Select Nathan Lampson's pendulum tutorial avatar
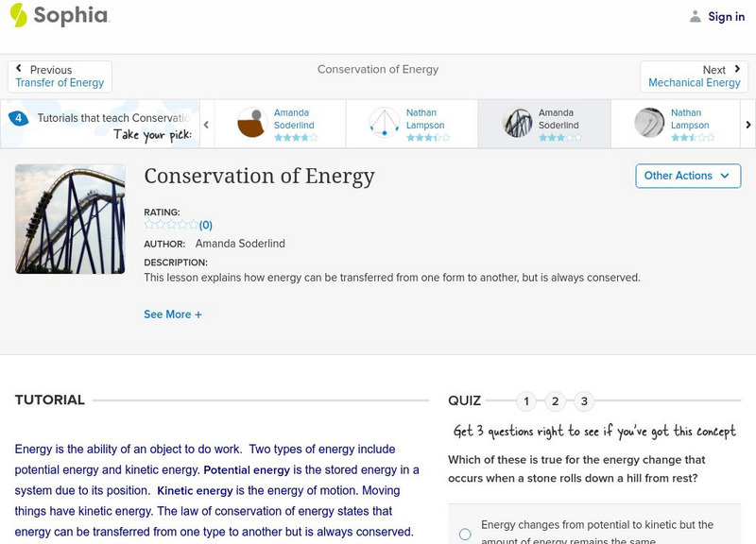The height and width of the screenshot is (544, 756). [384, 124]
